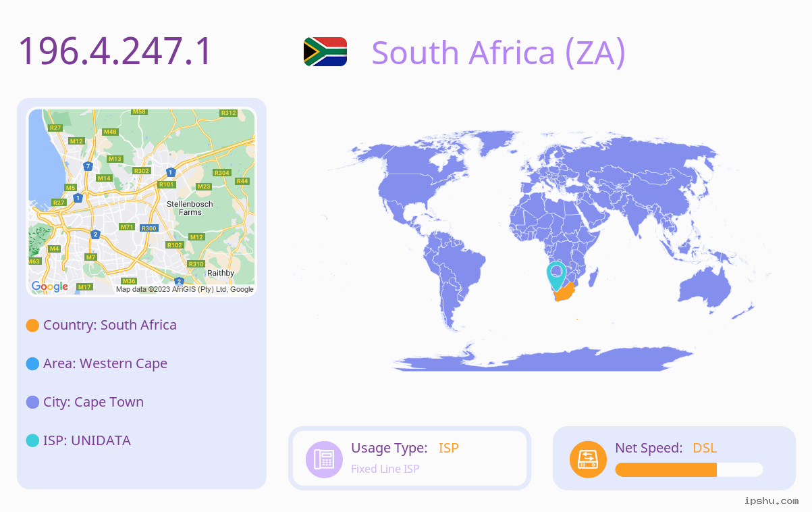Click the orange Country bullet dot
This screenshot has width=812, height=512.
pyautogui.click(x=32, y=326)
